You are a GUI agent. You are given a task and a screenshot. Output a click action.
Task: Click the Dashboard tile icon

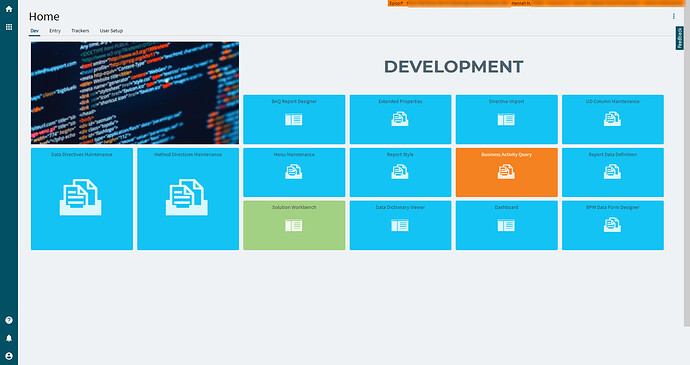[x=506, y=225]
